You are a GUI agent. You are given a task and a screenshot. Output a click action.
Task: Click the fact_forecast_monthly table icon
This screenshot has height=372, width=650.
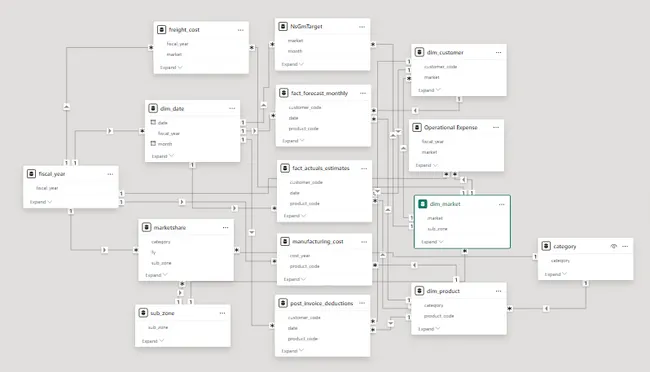coord(284,93)
